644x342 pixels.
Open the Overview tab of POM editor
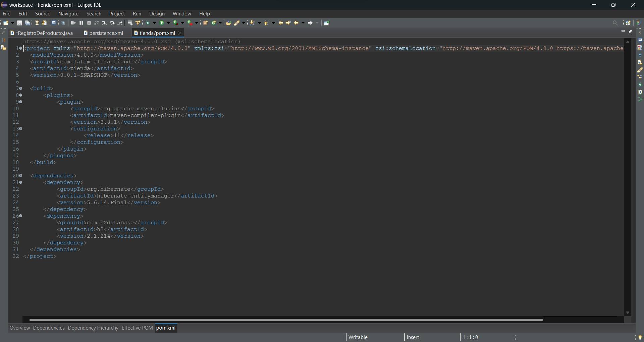[x=20, y=328]
